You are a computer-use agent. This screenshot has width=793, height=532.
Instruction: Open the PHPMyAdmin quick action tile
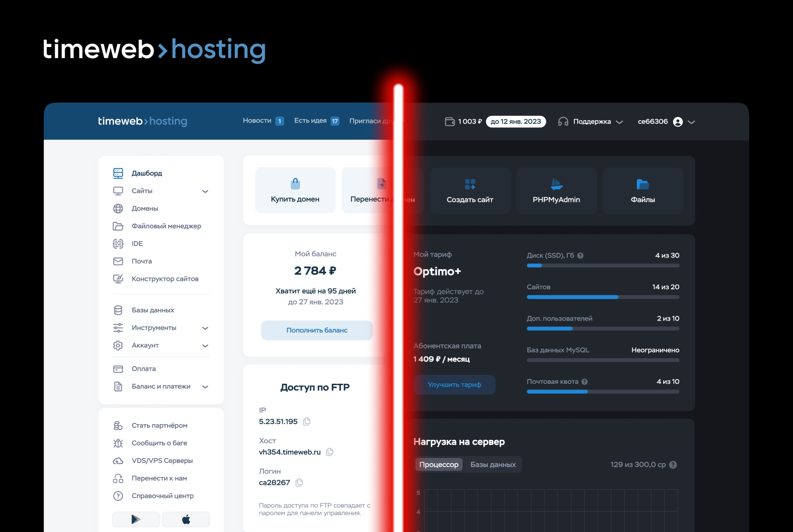click(x=556, y=191)
